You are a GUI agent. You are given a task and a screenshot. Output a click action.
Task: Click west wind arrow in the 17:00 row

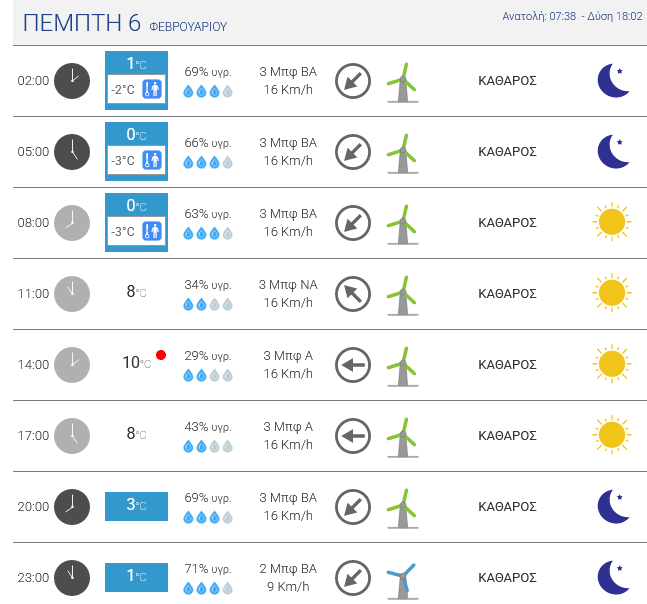pos(353,435)
